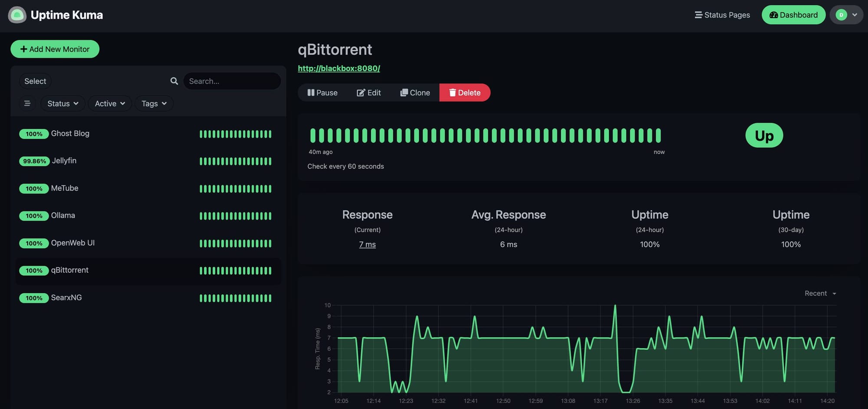Select the qBittorrent monitor in list
Viewport: 868px width, 409px height.
[148, 270]
